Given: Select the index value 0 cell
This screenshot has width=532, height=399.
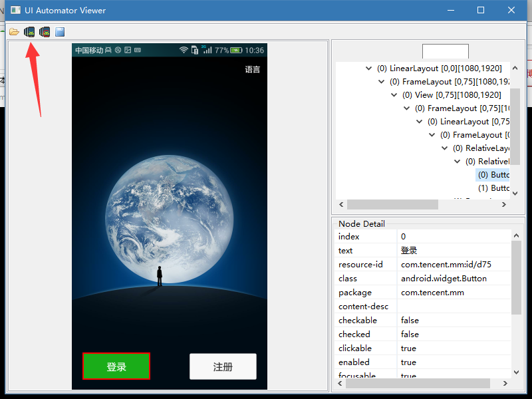Looking at the screenshot, I should click(x=454, y=237).
